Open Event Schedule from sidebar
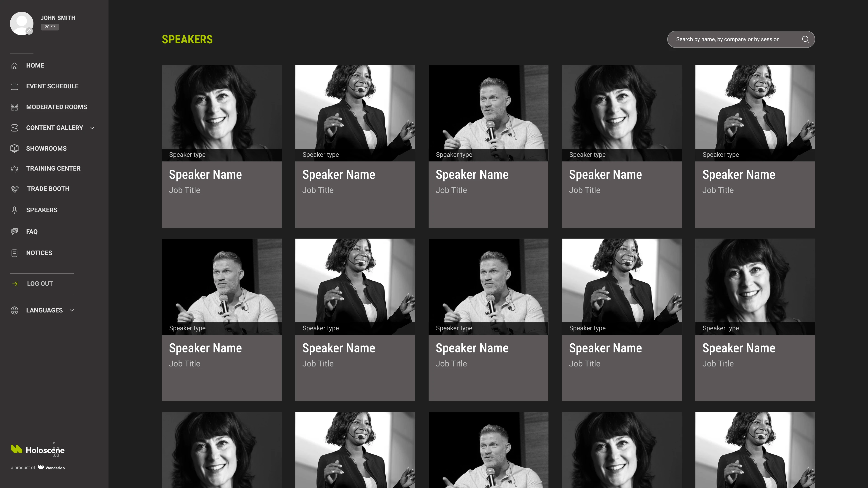 (x=52, y=86)
